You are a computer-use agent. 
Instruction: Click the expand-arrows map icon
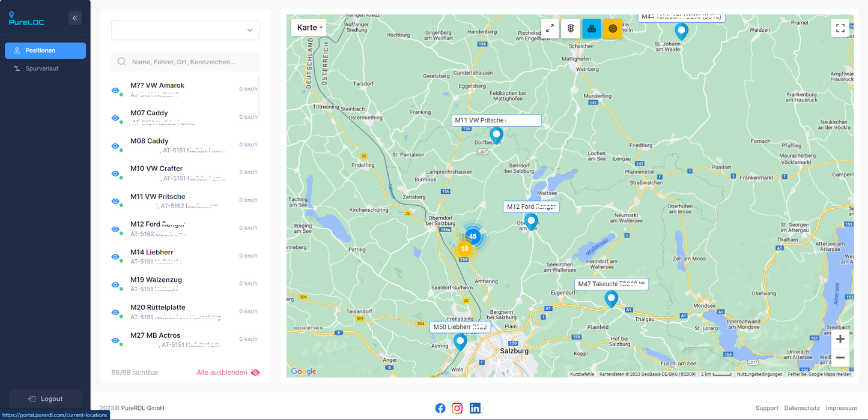click(x=550, y=28)
